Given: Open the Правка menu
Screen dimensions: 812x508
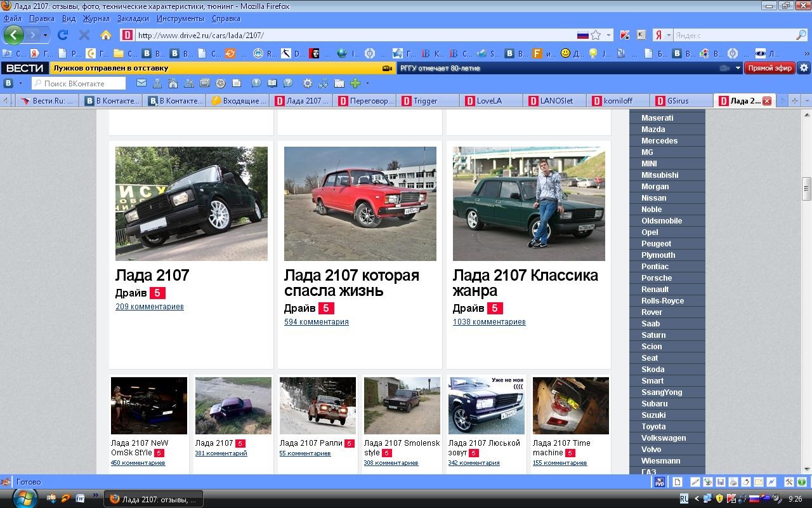Looking at the screenshot, I should 41,18.
